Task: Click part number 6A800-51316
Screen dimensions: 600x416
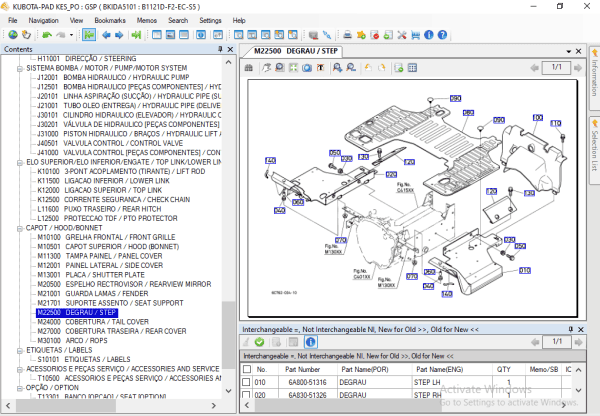Action: pos(308,382)
